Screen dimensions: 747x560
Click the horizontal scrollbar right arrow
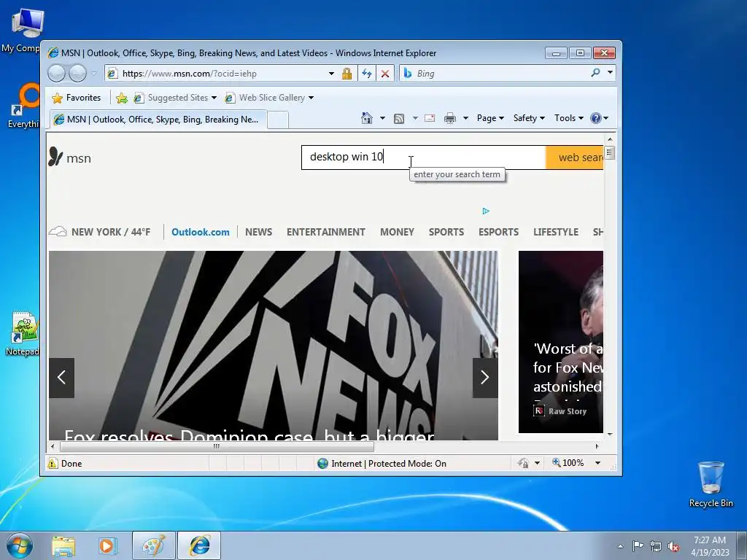tap(597, 446)
